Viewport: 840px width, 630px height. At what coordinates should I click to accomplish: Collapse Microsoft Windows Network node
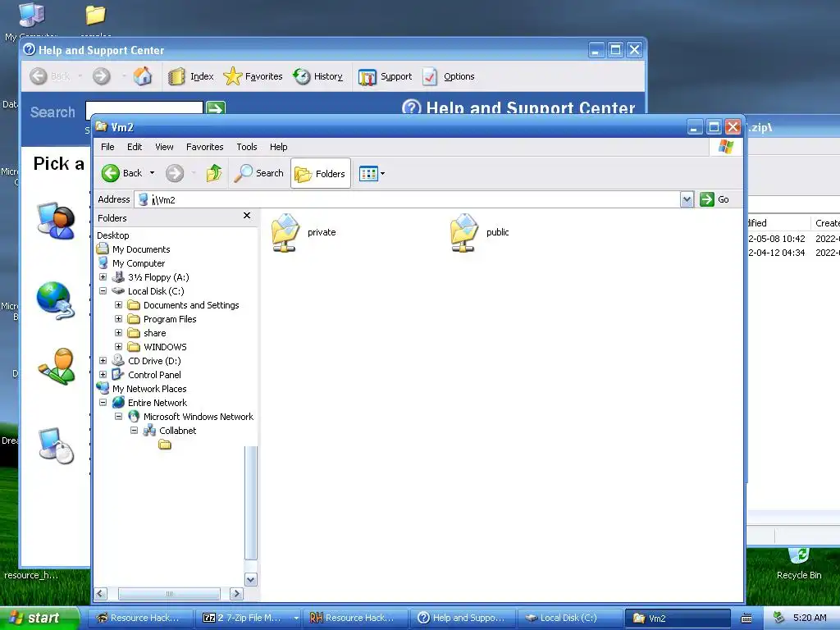pyautogui.click(x=118, y=416)
